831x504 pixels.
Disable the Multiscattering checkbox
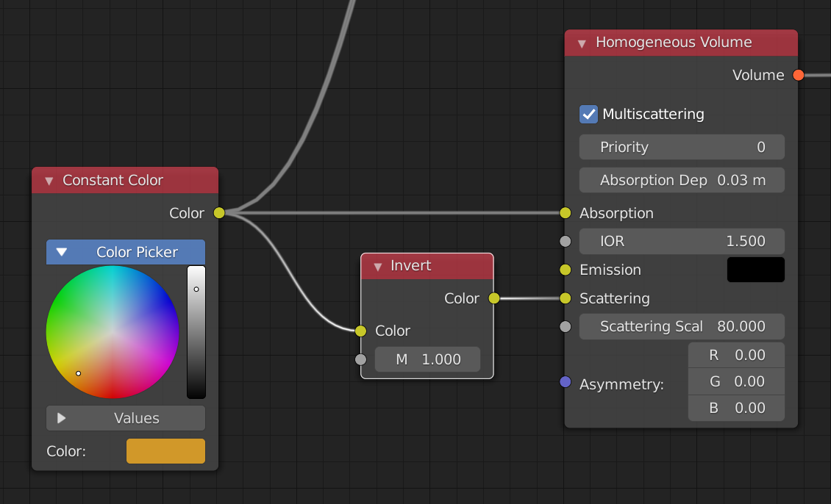tap(589, 115)
